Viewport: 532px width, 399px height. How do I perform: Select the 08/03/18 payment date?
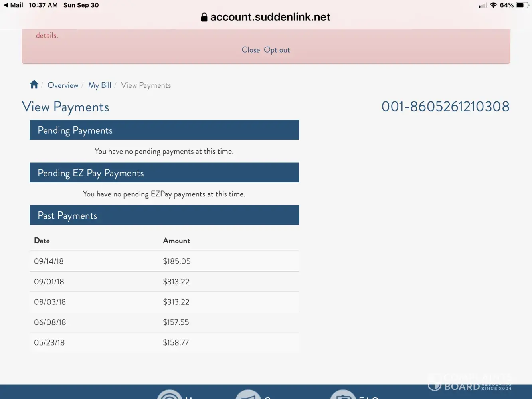[50, 302]
